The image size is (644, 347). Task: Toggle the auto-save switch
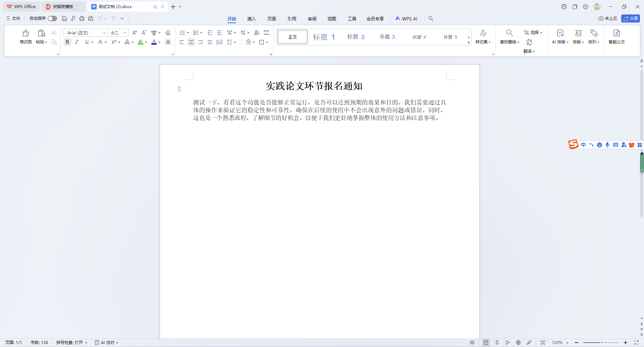coord(52,18)
